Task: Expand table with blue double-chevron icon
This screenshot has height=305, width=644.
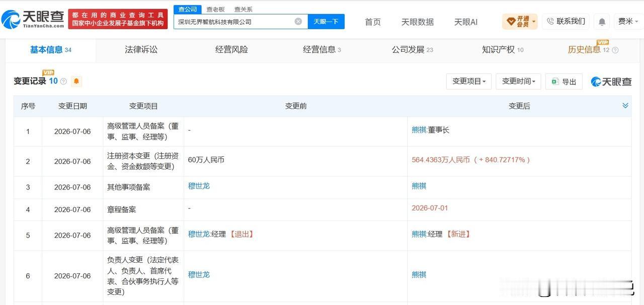Action: pos(625,106)
